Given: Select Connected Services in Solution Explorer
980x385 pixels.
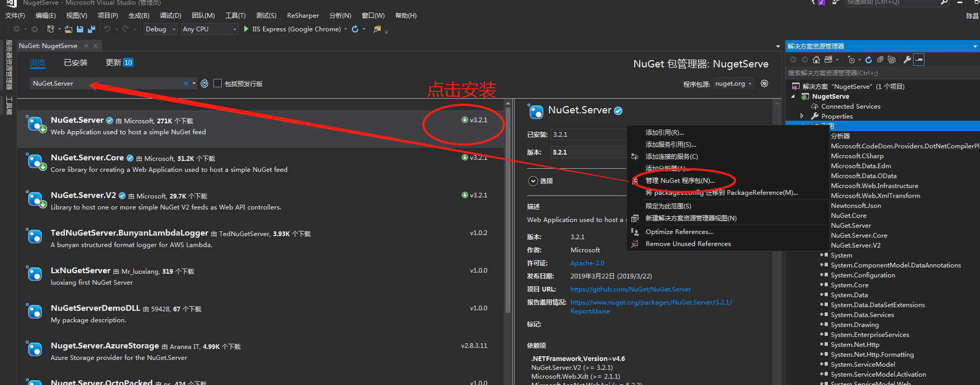Looking at the screenshot, I should (x=850, y=107).
